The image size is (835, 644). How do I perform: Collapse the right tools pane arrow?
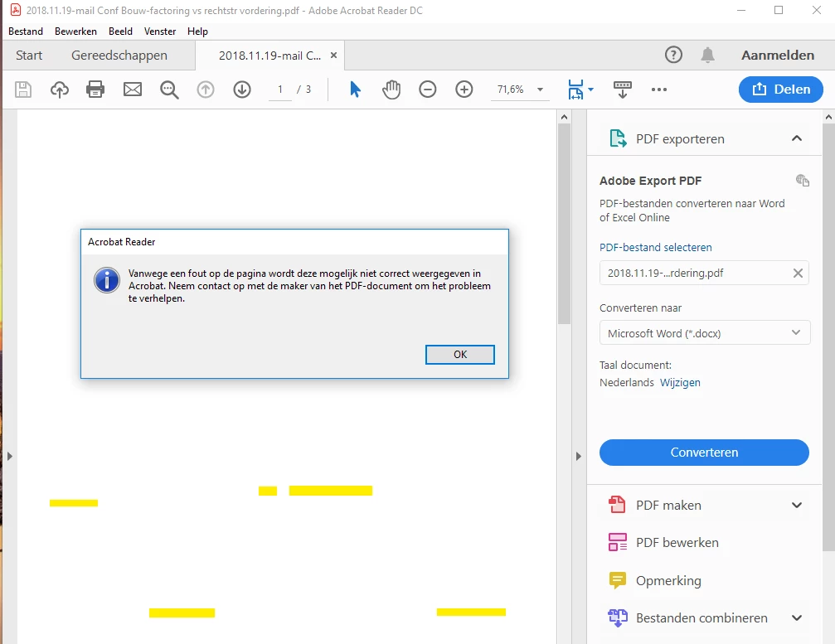(x=578, y=456)
